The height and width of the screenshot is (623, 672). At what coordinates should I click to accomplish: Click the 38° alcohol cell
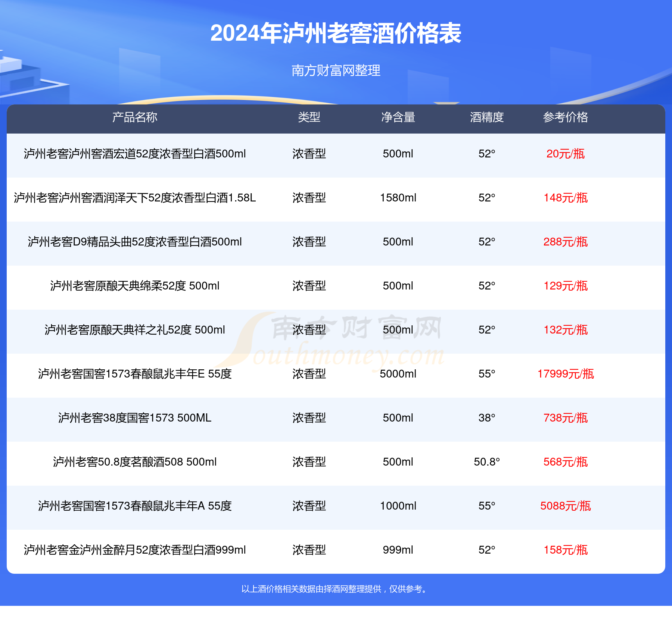pos(487,418)
